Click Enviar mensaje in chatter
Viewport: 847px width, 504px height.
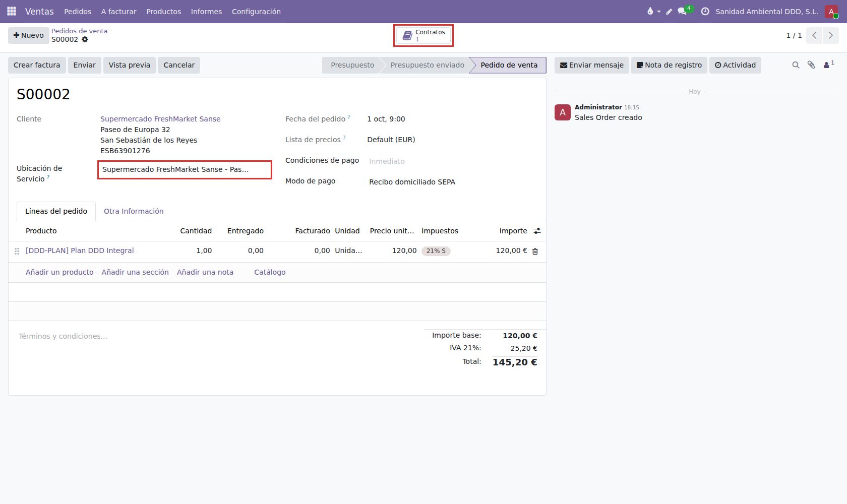592,65
